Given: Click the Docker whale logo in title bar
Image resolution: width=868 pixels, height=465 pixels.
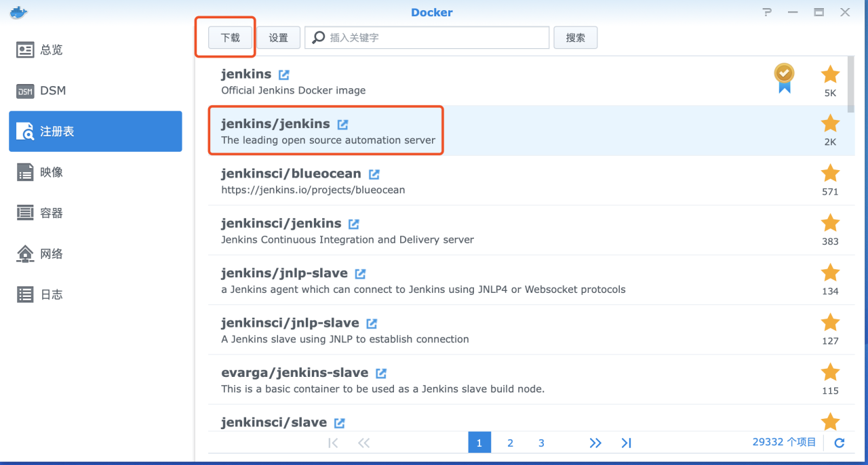Looking at the screenshot, I should click(x=19, y=12).
